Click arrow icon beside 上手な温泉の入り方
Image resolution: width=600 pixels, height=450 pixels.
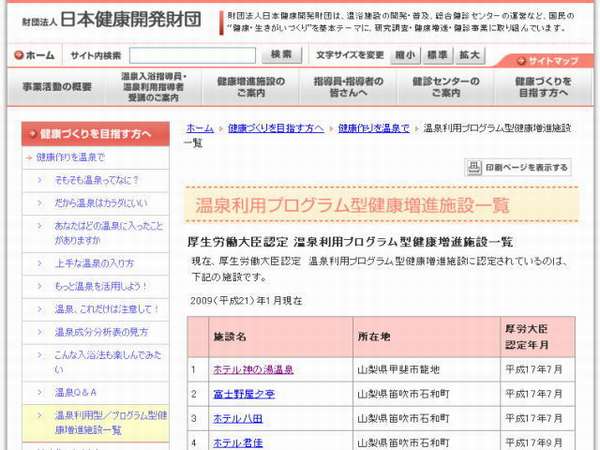(x=39, y=263)
